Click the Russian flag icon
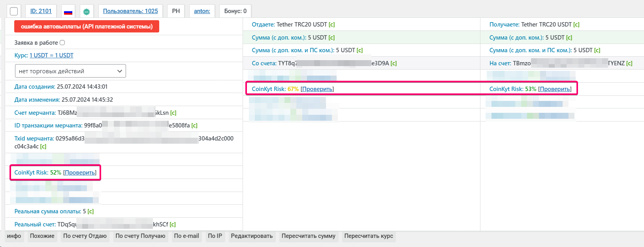Screen dimensions: 644x247 tap(68, 11)
